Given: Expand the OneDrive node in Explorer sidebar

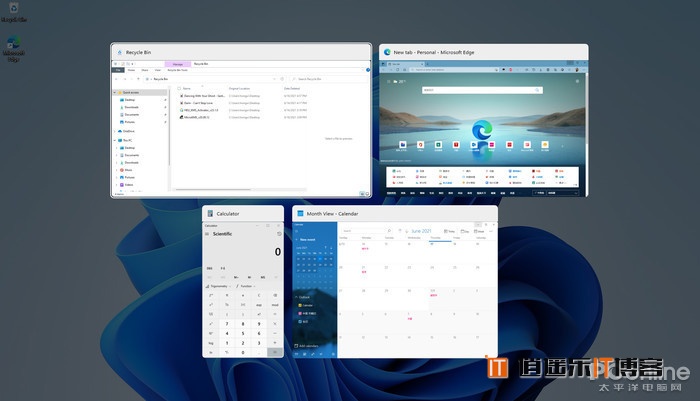Looking at the screenshot, I should click(x=115, y=131).
